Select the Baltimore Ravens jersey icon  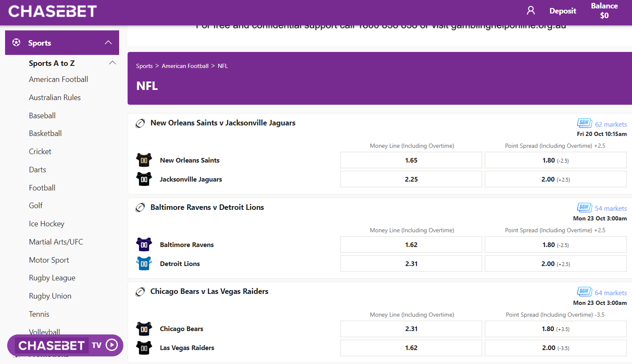point(144,244)
